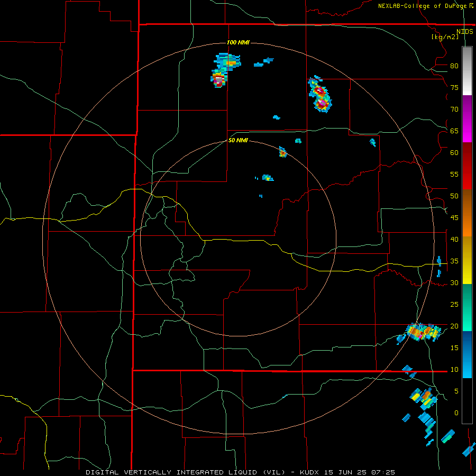
Task: Select the 25 value on color scale
Action: (x=454, y=305)
